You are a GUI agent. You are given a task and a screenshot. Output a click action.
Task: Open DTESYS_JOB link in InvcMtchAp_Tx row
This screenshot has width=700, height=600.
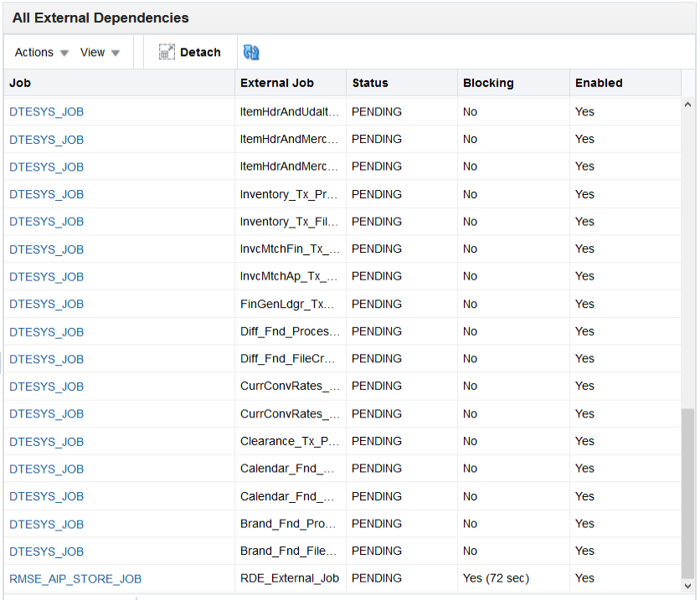click(46, 277)
